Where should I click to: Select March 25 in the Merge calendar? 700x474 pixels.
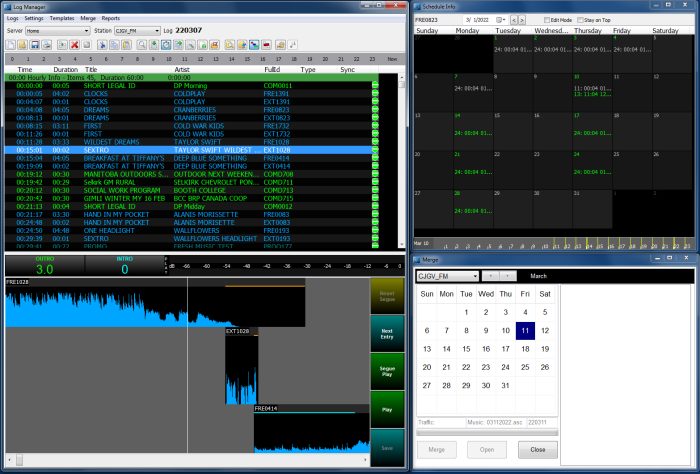(525, 367)
